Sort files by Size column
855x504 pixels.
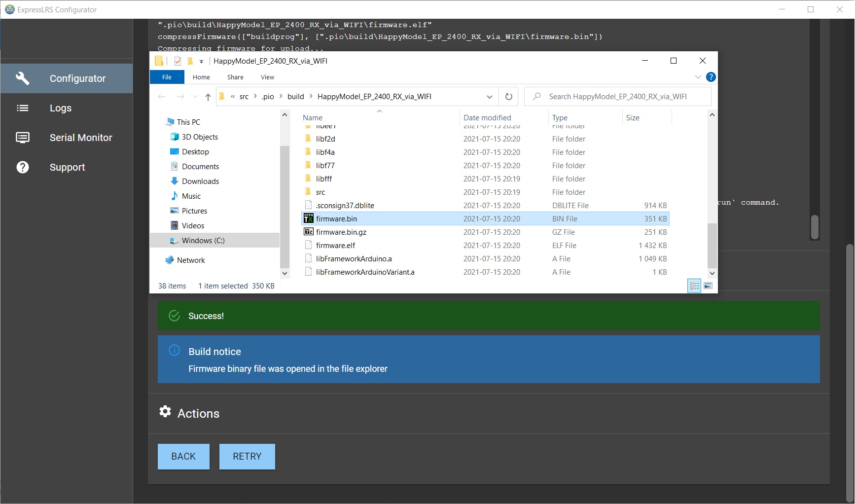pyautogui.click(x=633, y=117)
